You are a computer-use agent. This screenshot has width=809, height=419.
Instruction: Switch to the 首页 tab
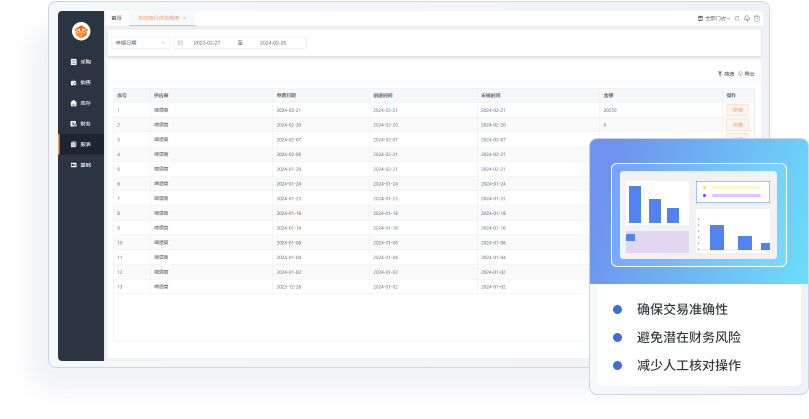click(117, 18)
